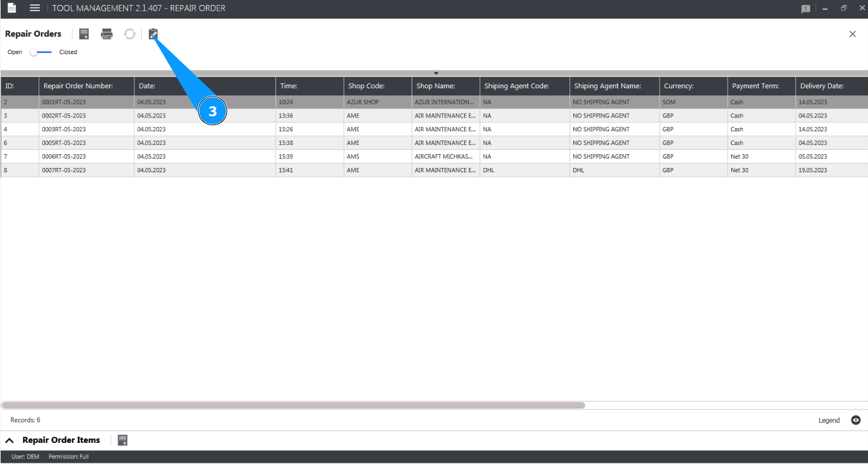The image size is (868, 464).
Task: Click the Payment Term column header
Action: (762, 86)
